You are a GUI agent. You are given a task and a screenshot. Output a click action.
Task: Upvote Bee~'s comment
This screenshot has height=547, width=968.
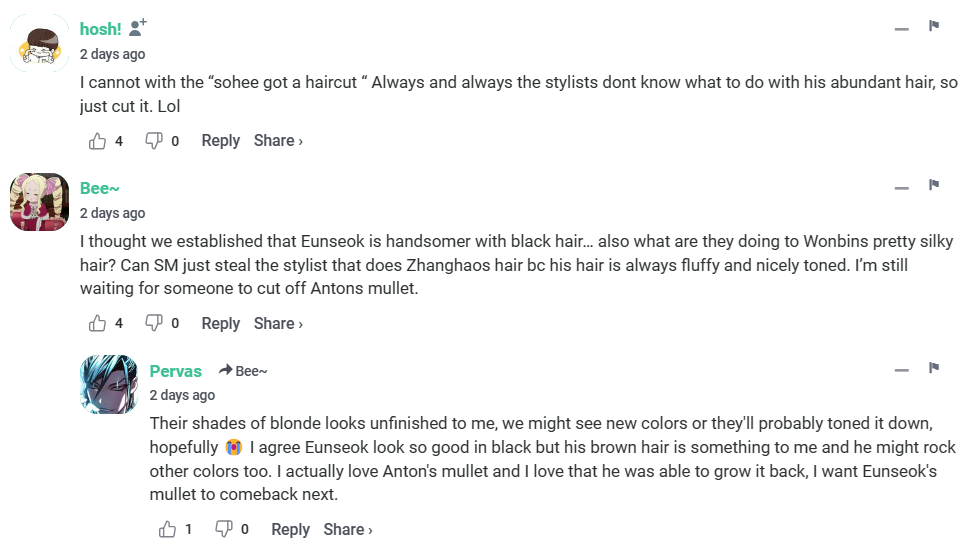coord(98,323)
